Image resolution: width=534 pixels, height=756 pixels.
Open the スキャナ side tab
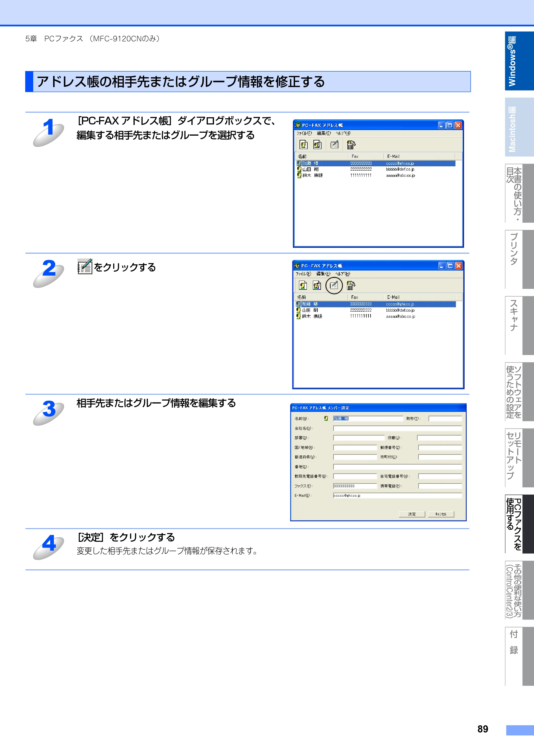click(519, 326)
